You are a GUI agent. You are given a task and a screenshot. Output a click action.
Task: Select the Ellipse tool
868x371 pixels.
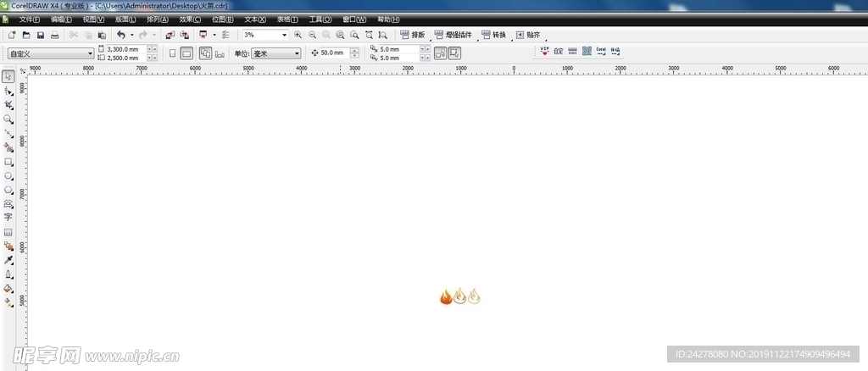coord(8,176)
